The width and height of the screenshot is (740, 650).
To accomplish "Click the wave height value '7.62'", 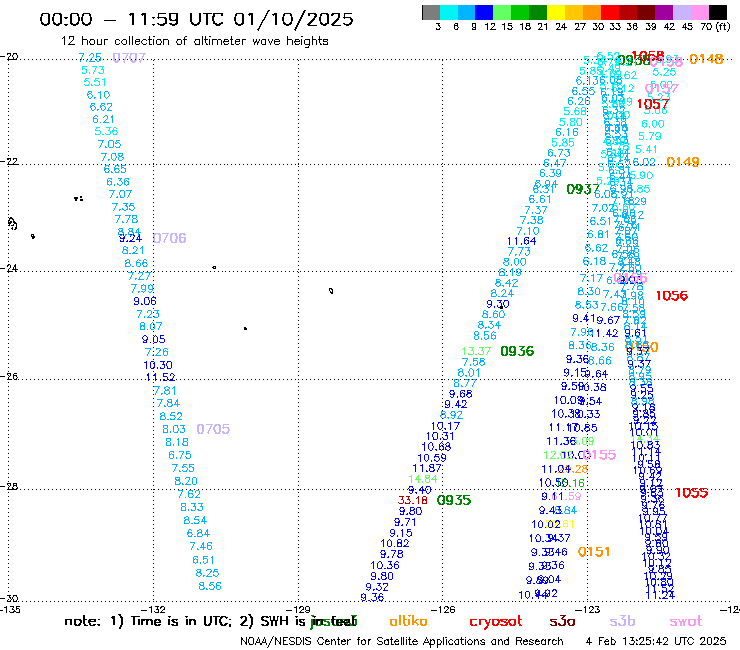I will coord(189,494).
